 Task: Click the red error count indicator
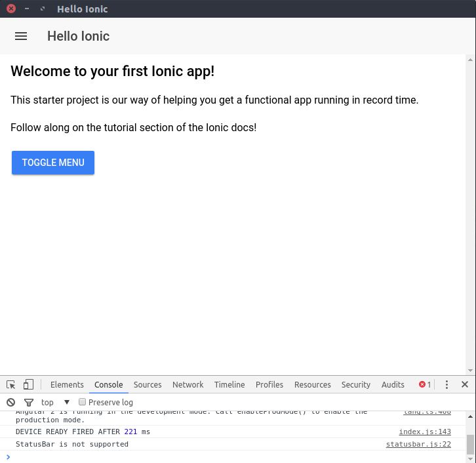pyautogui.click(x=425, y=385)
